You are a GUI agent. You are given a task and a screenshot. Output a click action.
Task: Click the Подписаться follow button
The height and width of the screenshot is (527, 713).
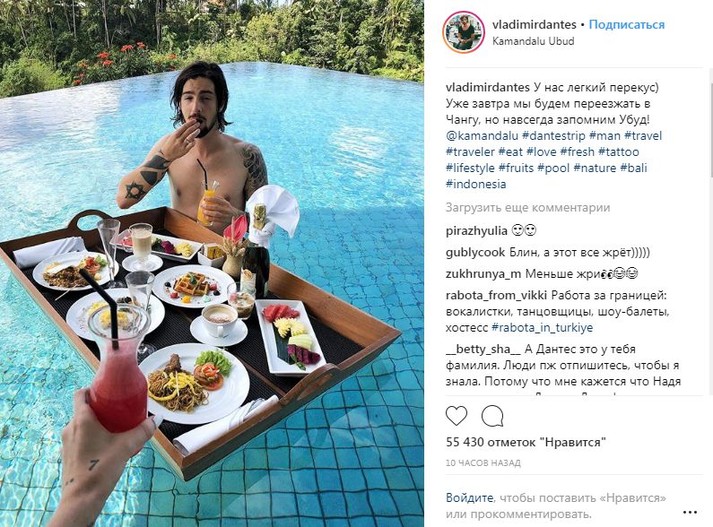(627, 25)
